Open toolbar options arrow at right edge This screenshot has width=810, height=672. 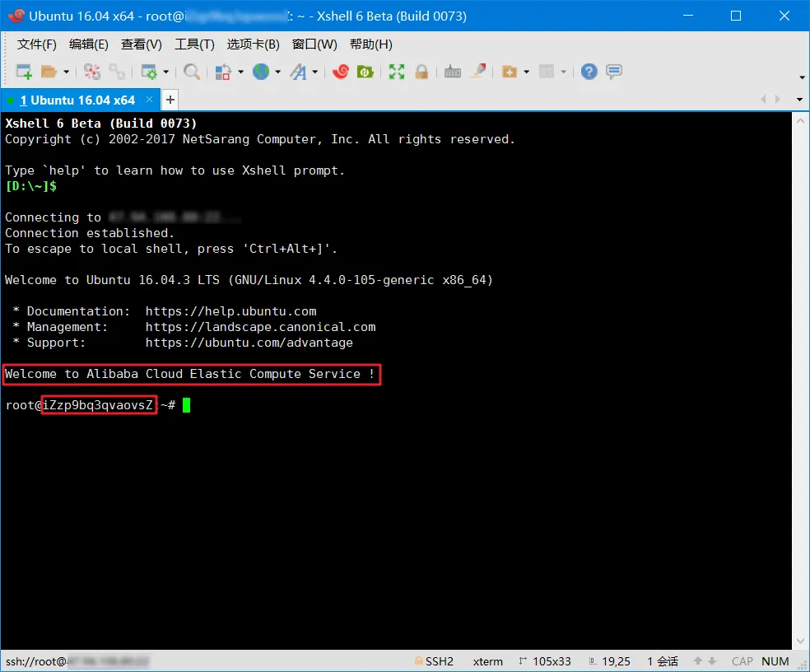pos(802,77)
